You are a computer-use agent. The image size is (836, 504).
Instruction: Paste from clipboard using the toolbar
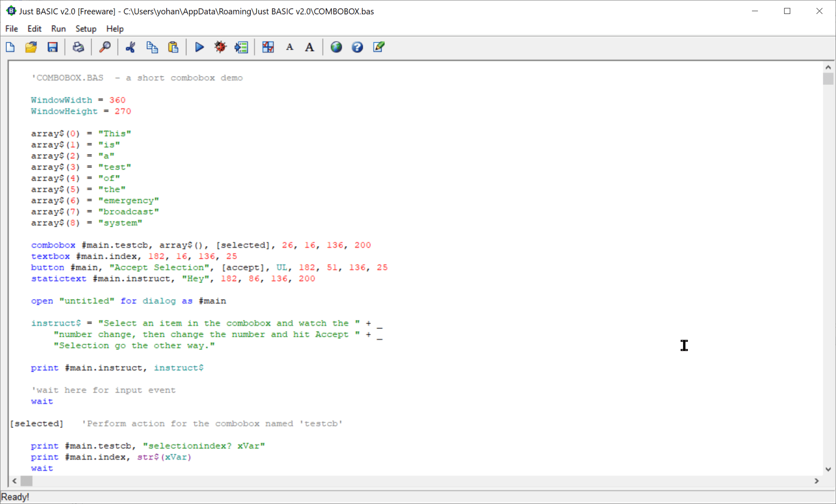(173, 47)
